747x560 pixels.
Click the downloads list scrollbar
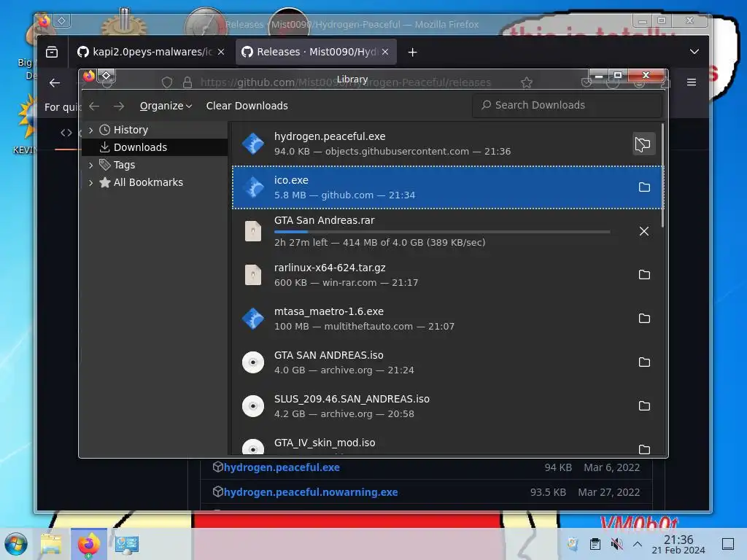(662, 175)
